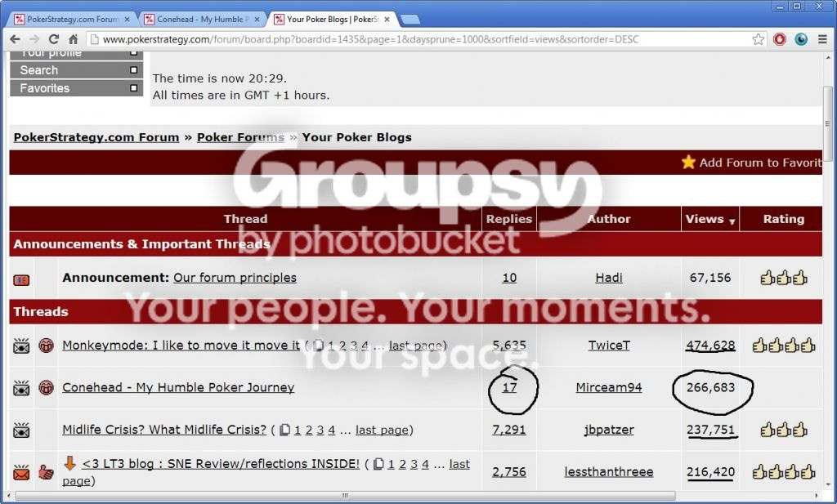Go to last page of Midlife Crisis thread
This screenshot has width=837, height=504.
pyautogui.click(x=383, y=430)
